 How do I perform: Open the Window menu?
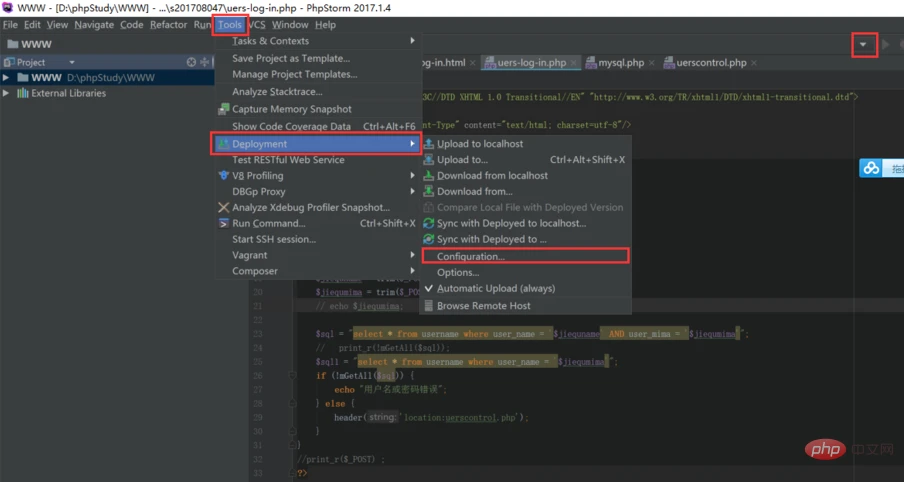click(x=290, y=25)
